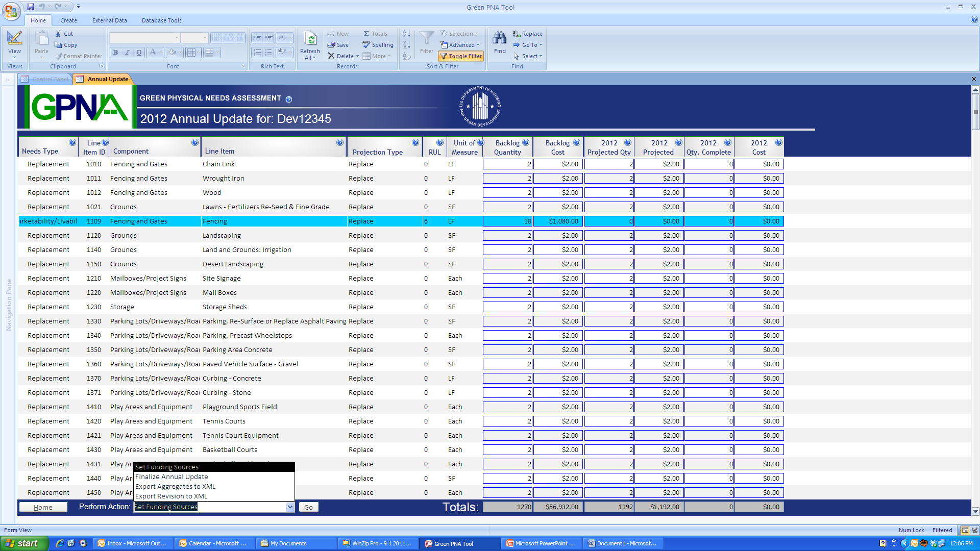Select Finalize Annual Update from list
The width and height of the screenshot is (980, 551).
click(171, 477)
